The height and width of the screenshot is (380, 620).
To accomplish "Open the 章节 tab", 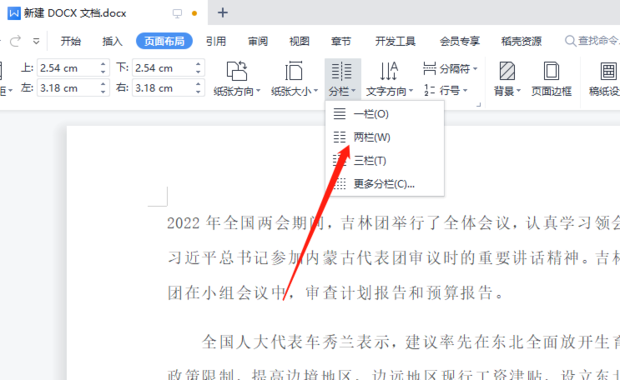I will (x=341, y=41).
